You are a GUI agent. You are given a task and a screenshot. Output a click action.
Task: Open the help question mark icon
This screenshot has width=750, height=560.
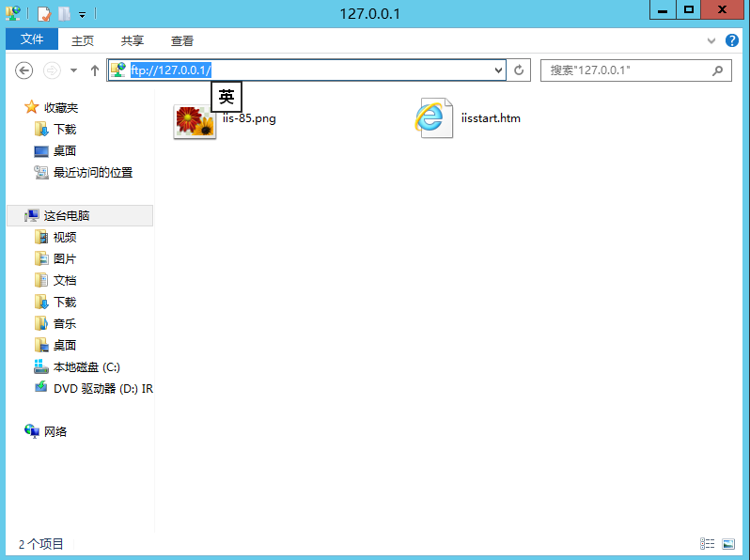pos(733,40)
